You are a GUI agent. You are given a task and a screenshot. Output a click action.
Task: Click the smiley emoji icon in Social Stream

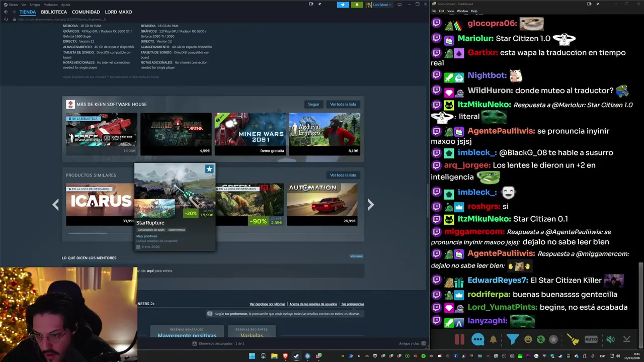(528, 339)
